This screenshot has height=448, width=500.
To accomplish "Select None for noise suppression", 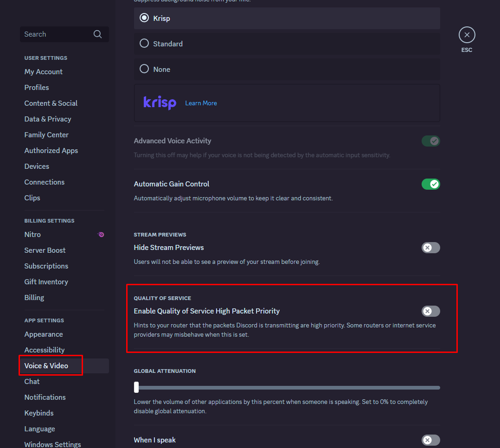I will tap(144, 69).
